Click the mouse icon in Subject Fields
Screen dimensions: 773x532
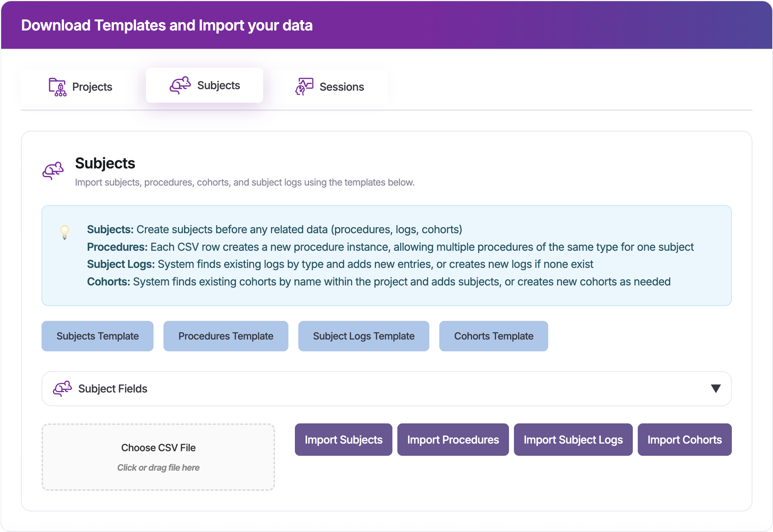[62, 389]
